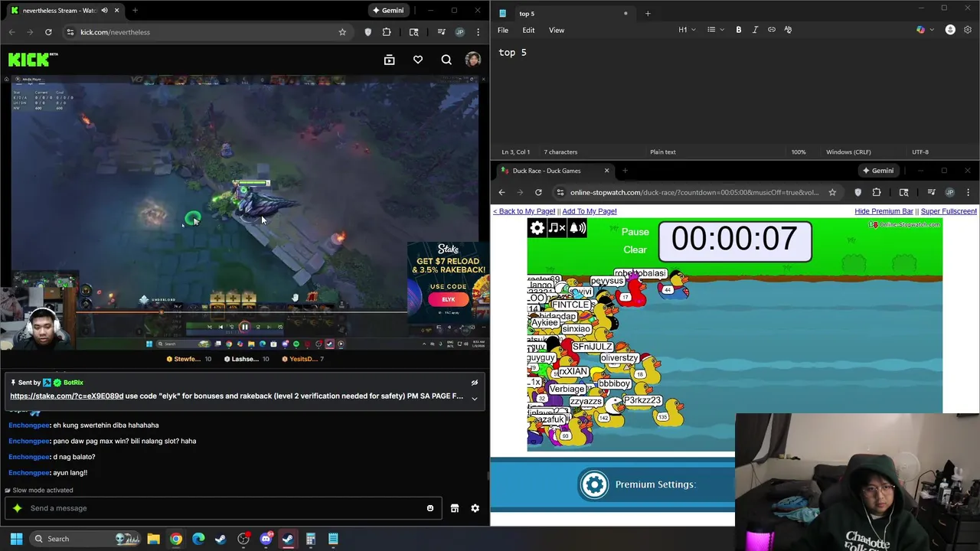Screen dimensions: 980x551
Task: Open Notepad File menu
Action: coord(503,30)
